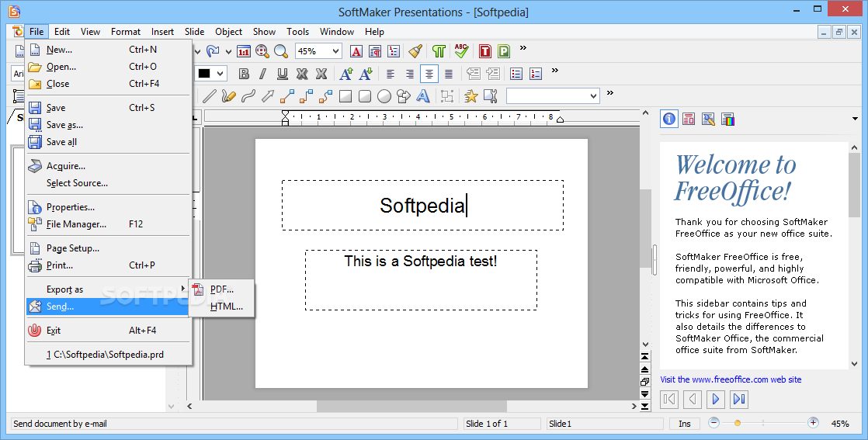Go to next sidebar tip page
This screenshot has width=868, height=440.
pos(715,399)
